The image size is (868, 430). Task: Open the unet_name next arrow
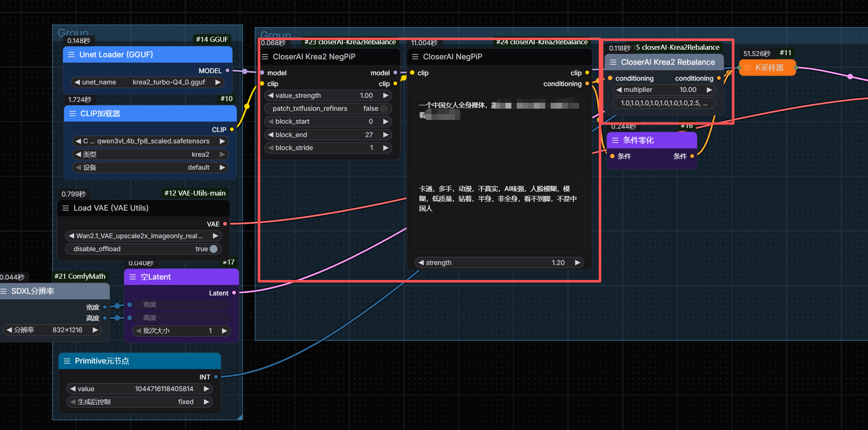click(218, 82)
